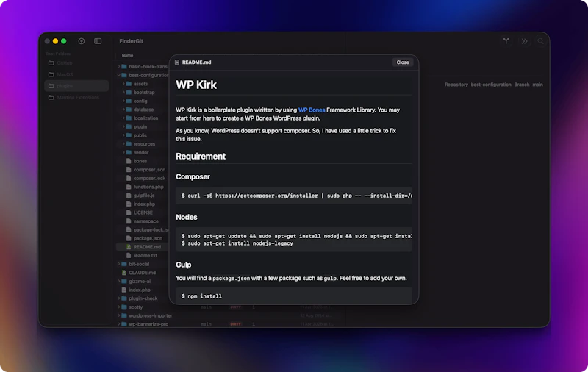
Task: Select the plugin-check folder row
Action: (x=143, y=298)
